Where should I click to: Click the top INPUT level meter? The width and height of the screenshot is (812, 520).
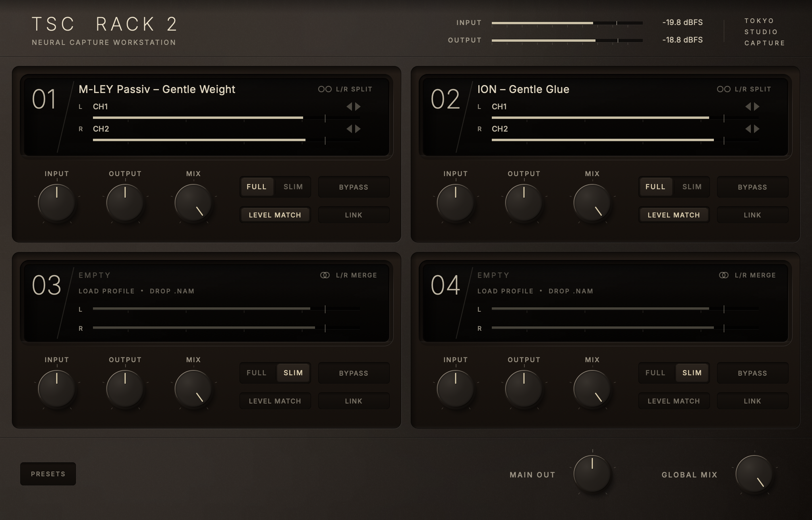[x=567, y=23]
